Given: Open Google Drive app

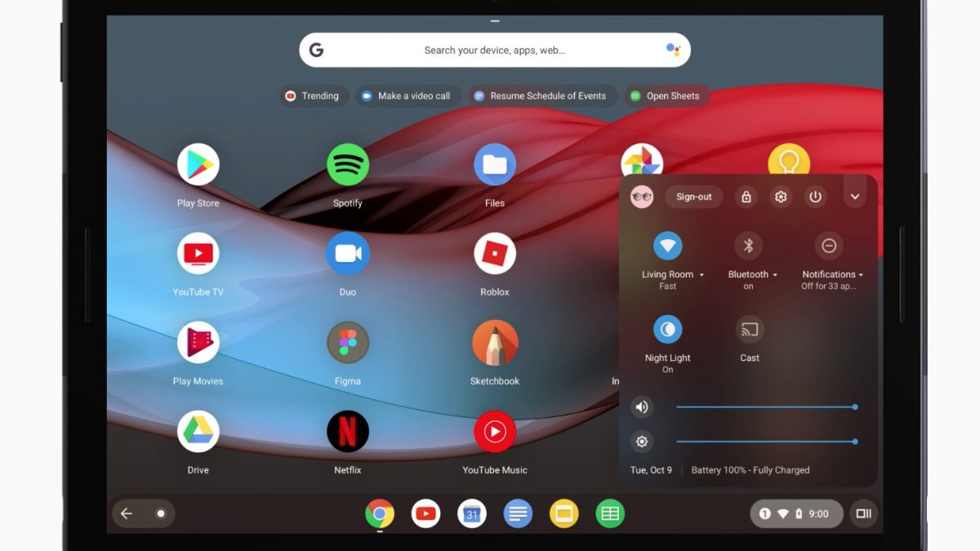Looking at the screenshot, I should pos(198,432).
